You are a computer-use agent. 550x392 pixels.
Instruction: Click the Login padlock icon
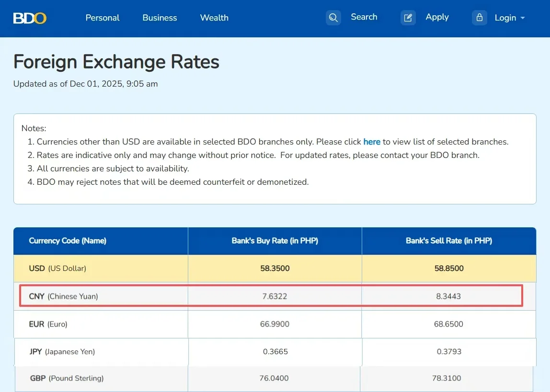[x=479, y=18]
